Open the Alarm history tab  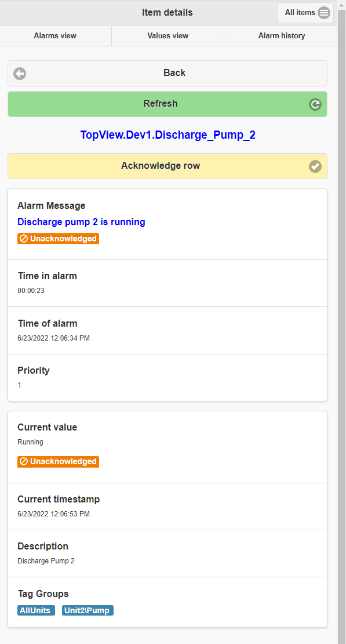(281, 36)
